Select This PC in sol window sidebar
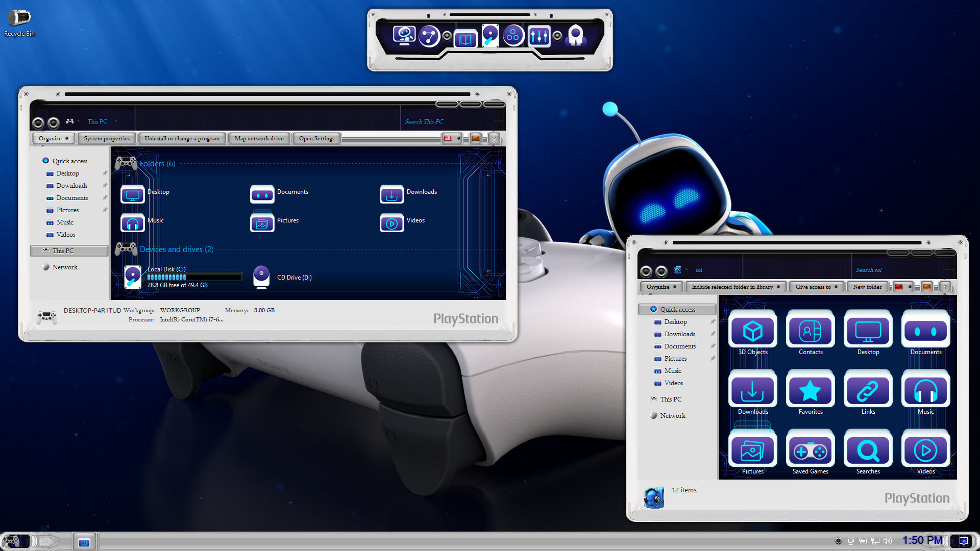Screen dimensions: 980x551 click(671, 399)
